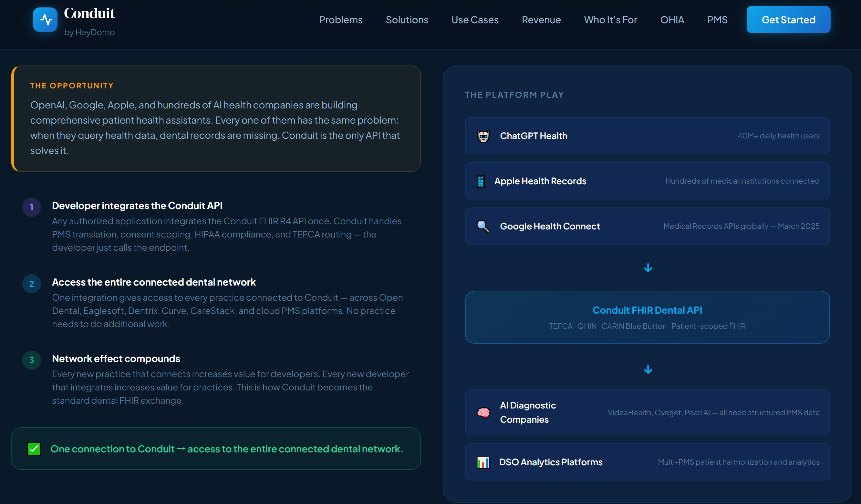Click step number 3 circle badge
Image resolution: width=861 pixels, height=504 pixels.
pyautogui.click(x=31, y=360)
